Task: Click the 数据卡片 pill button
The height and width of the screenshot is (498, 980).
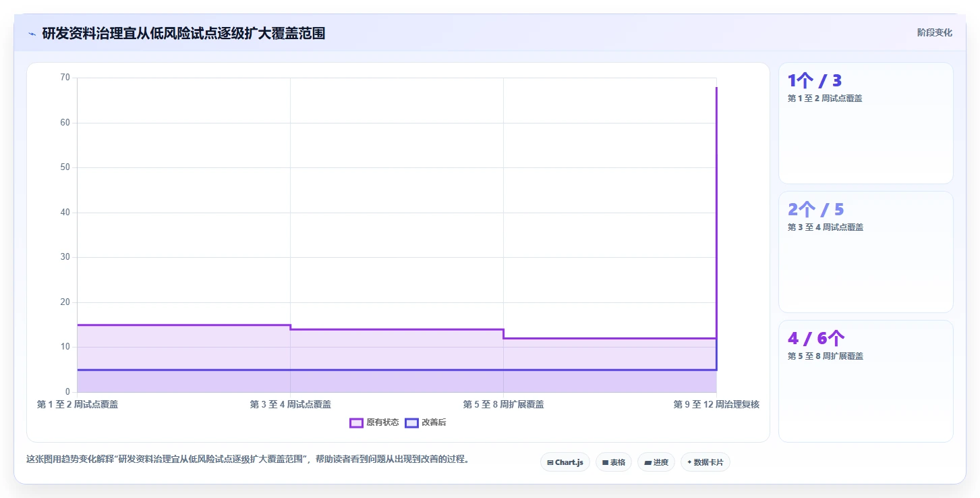Action: [x=705, y=462]
